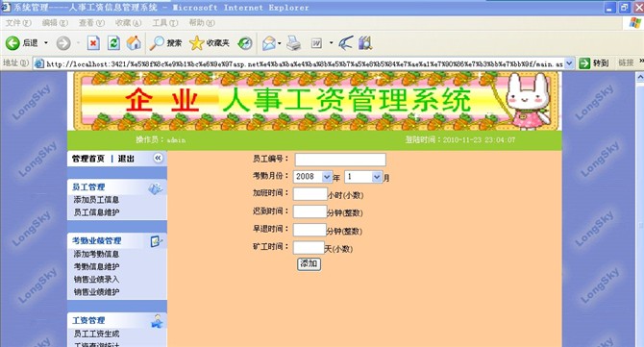Click the address bar URL text

pyautogui.click(x=305, y=64)
